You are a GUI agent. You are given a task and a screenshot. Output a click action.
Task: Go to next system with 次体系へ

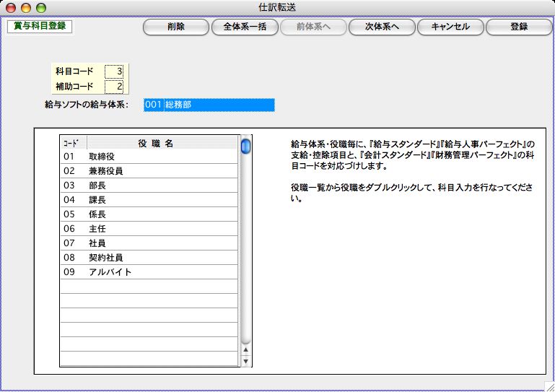coord(382,27)
